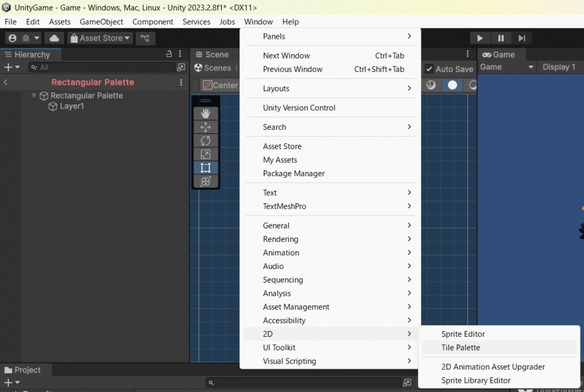The image size is (584, 392).
Task: Focus the Hierarchy search field
Action: coord(102,67)
